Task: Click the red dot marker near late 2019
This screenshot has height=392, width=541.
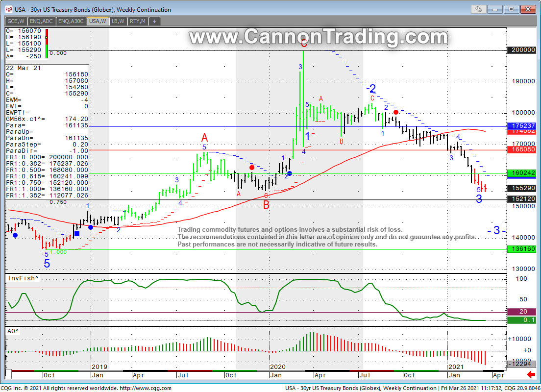Action: point(252,168)
